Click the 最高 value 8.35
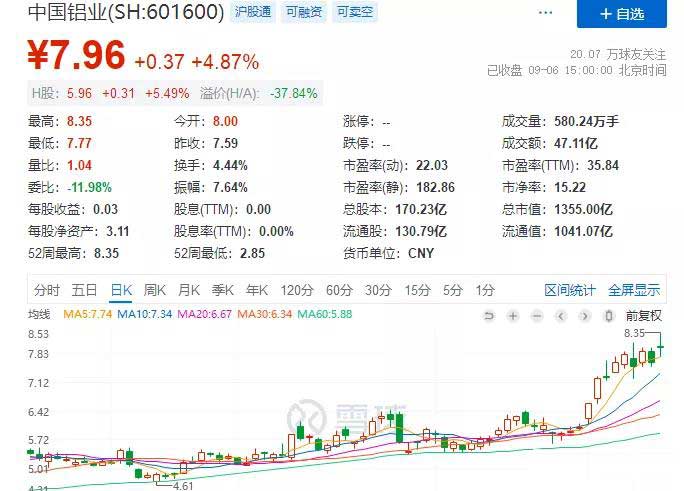 coord(79,121)
